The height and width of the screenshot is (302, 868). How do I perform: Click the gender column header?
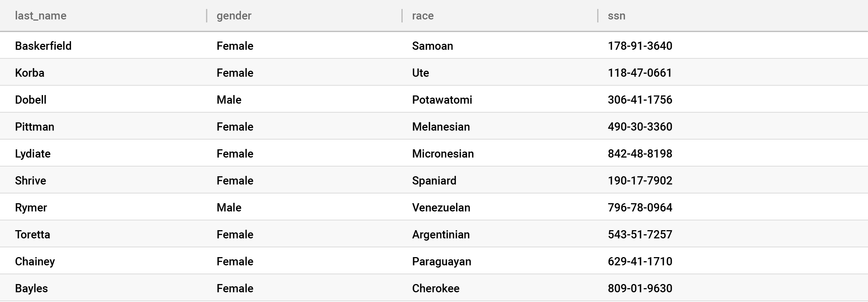(x=234, y=16)
